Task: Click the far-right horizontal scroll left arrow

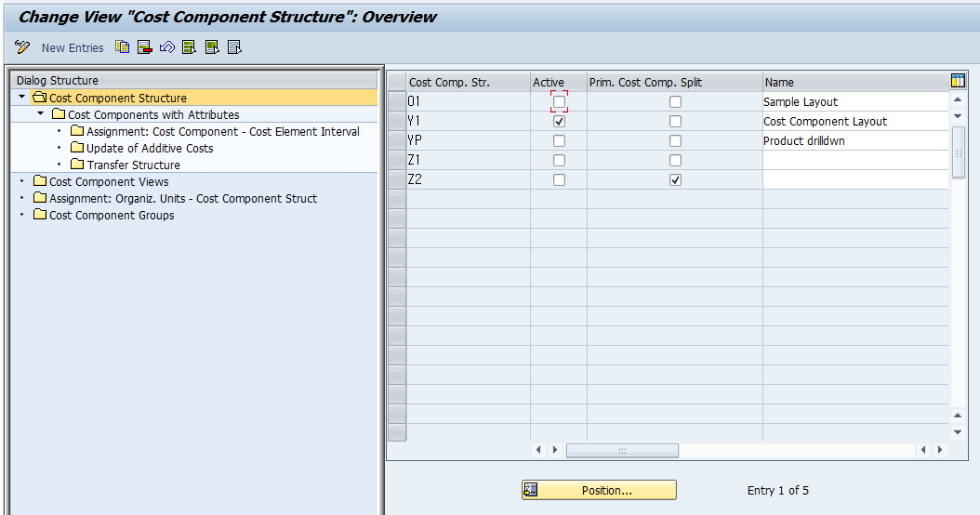Action: pyautogui.click(x=923, y=450)
